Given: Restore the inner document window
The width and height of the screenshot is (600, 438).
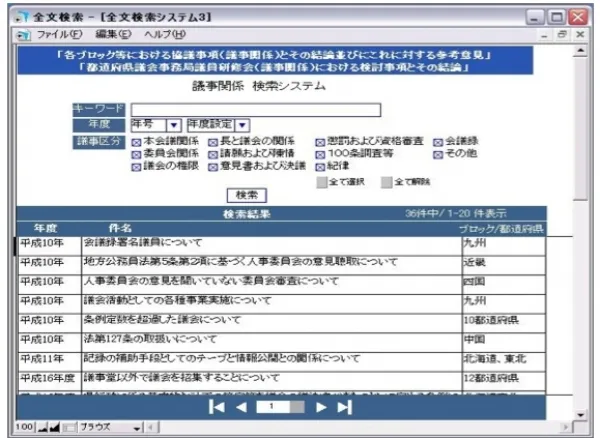Looking at the screenshot, I should (562, 35).
